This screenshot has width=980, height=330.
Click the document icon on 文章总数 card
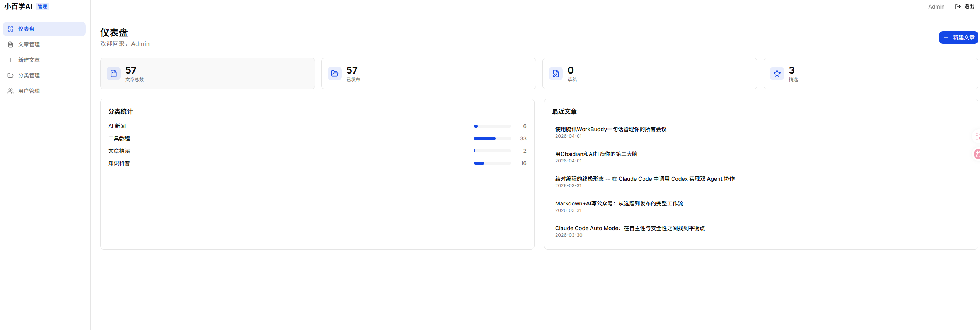(114, 74)
